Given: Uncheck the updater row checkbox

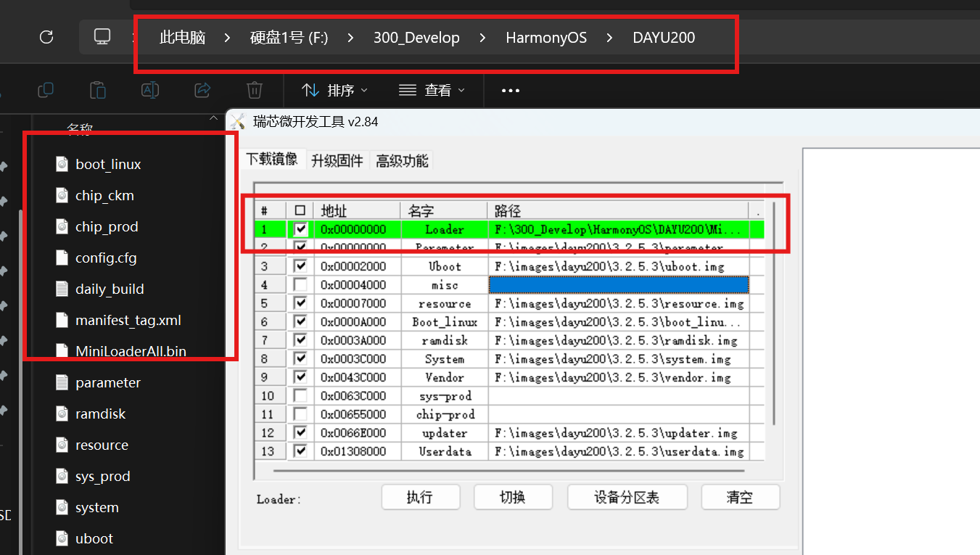Looking at the screenshot, I should coord(300,432).
